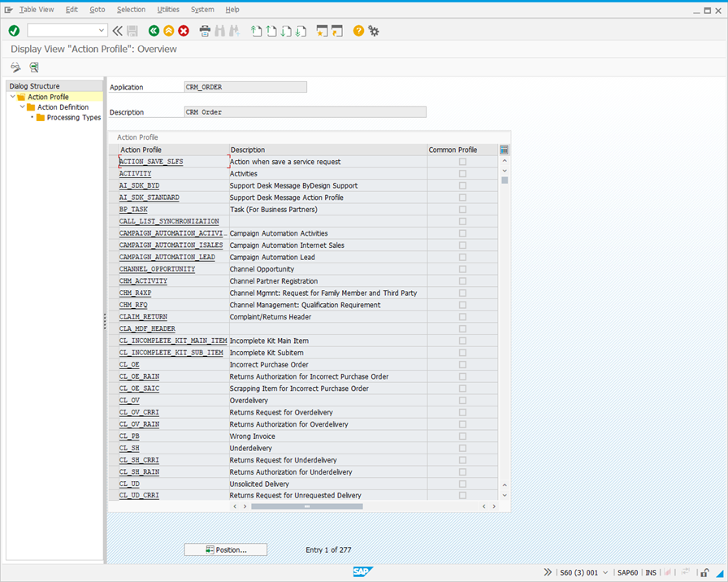Open the table settings icon above the scrollbar
Screen dimensions: 728x582
(x=502, y=148)
